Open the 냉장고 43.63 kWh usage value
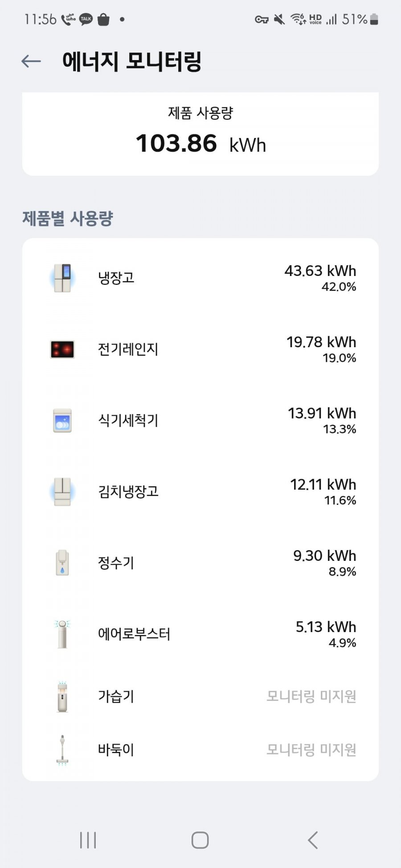Image resolution: width=401 pixels, height=868 pixels. 320,271
